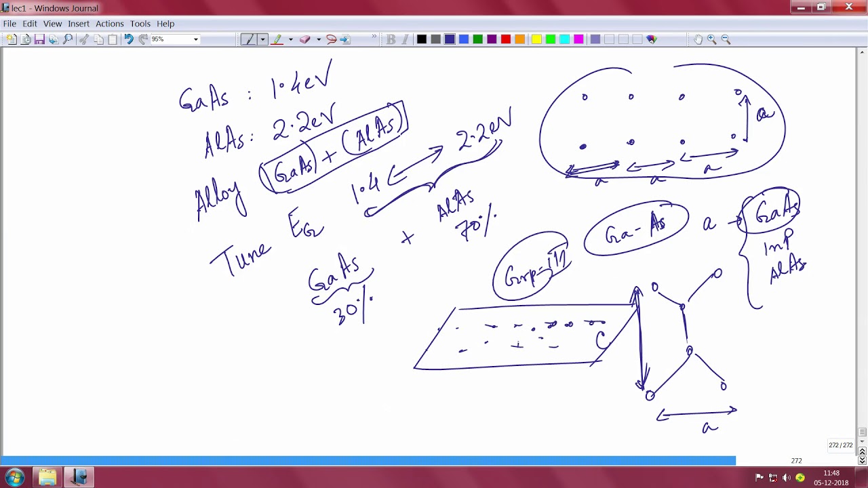The image size is (868, 488).
Task: Click the Bold B icon
Action: pos(391,39)
